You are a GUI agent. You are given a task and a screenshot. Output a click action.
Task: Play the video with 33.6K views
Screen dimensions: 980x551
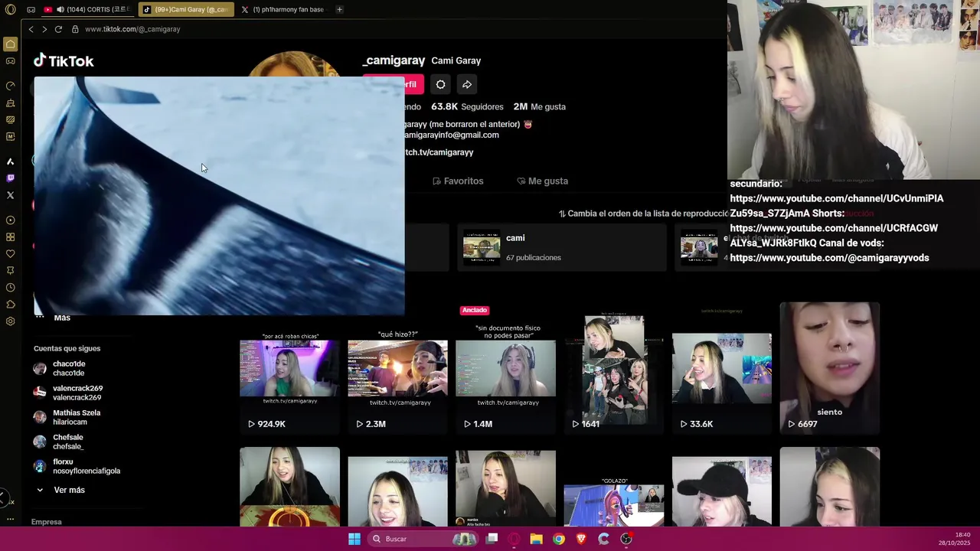(722, 368)
